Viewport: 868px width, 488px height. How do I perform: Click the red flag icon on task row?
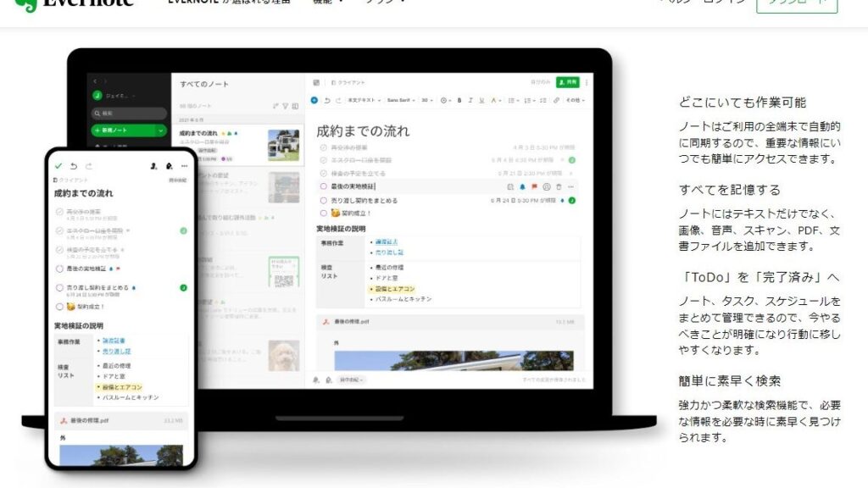point(534,186)
